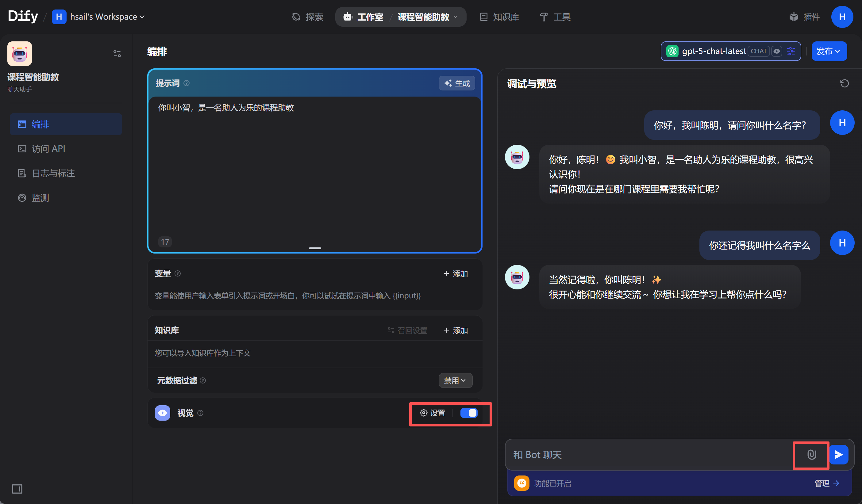This screenshot has height=504, width=862.
Task: Click bot avatar beside 当然记得啦 reply
Action: click(x=517, y=277)
